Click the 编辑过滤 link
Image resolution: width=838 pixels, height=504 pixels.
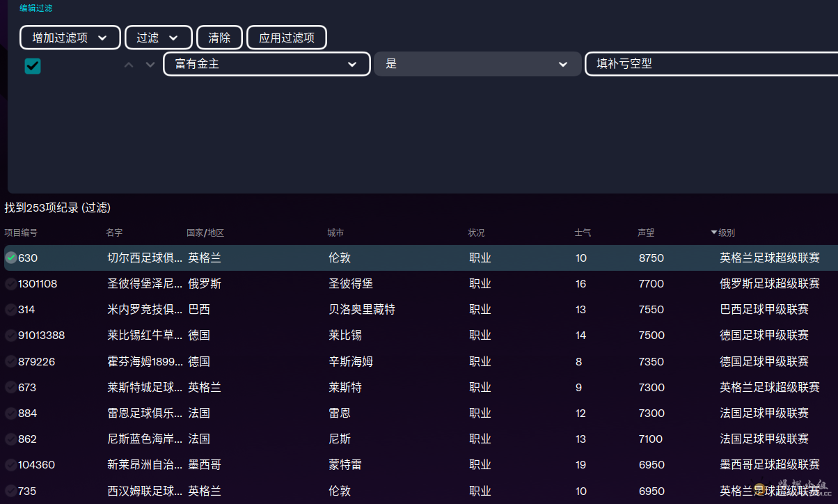tap(35, 8)
